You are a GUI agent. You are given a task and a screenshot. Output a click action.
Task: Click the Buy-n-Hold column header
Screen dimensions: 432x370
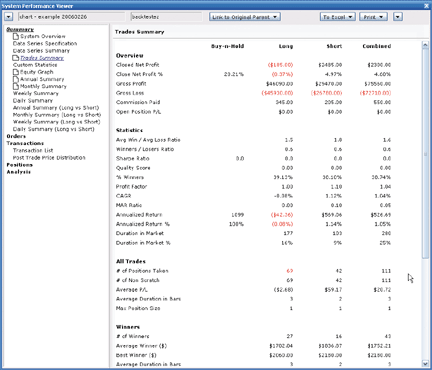[227, 46]
